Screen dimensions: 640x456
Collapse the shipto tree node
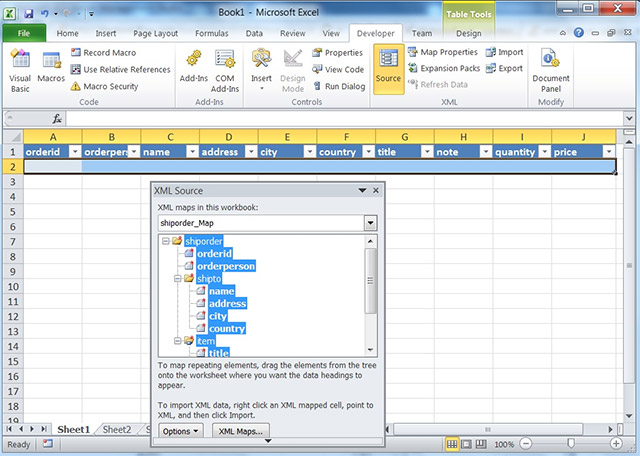178,279
